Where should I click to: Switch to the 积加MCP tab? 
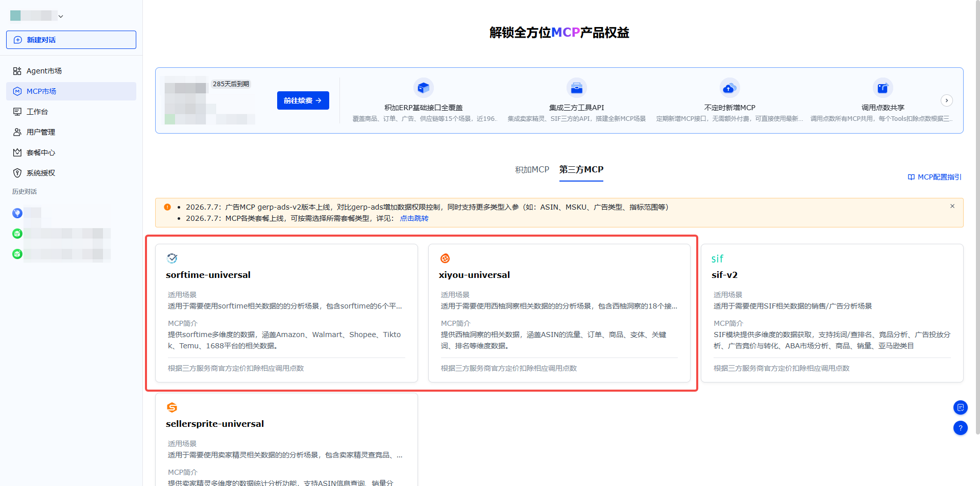[532, 170]
